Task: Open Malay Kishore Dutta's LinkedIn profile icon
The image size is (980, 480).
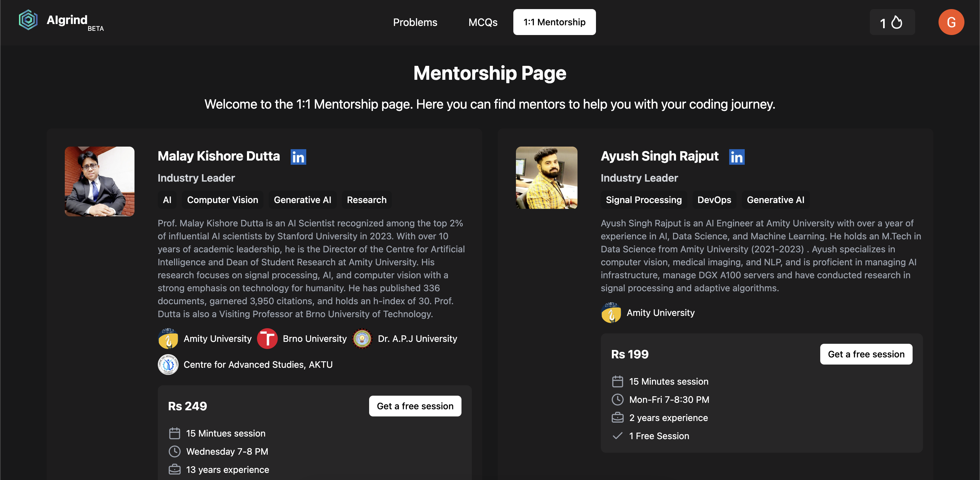Action: [298, 157]
